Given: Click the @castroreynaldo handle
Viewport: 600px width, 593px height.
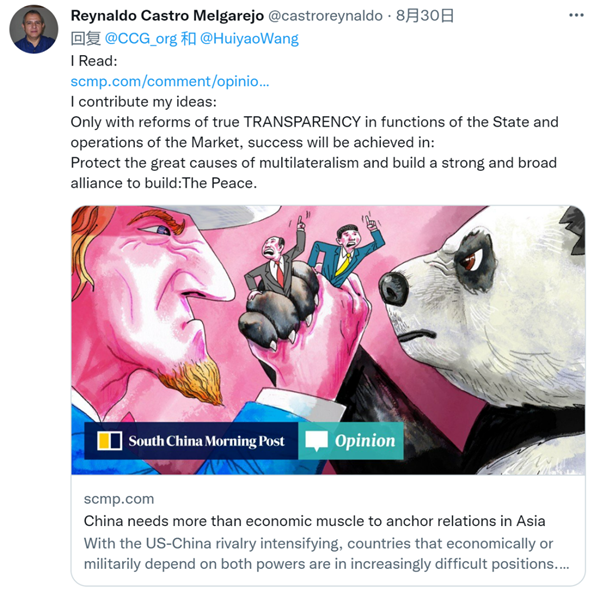Looking at the screenshot, I should pyautogui.click(x=325, y=16).
